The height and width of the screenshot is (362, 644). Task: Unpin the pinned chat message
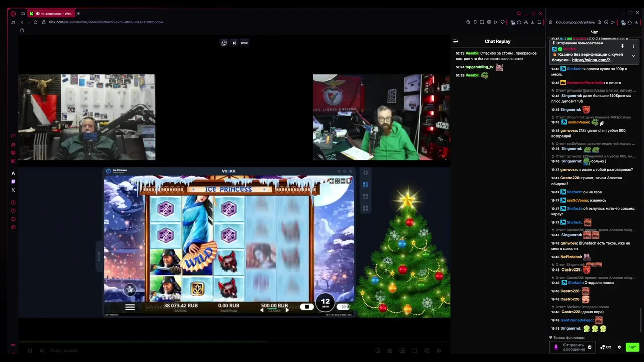pyautogui.click(x=623, y=46)
